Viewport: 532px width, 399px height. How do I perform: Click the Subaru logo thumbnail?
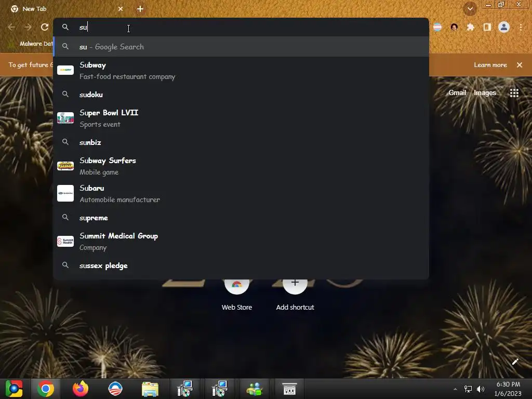[65, 193]
